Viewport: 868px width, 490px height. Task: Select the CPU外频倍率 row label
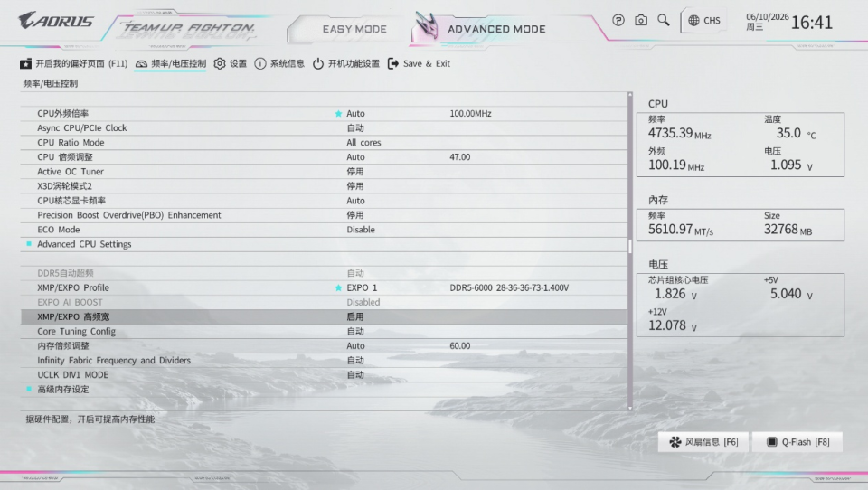[x=62, y=114]
